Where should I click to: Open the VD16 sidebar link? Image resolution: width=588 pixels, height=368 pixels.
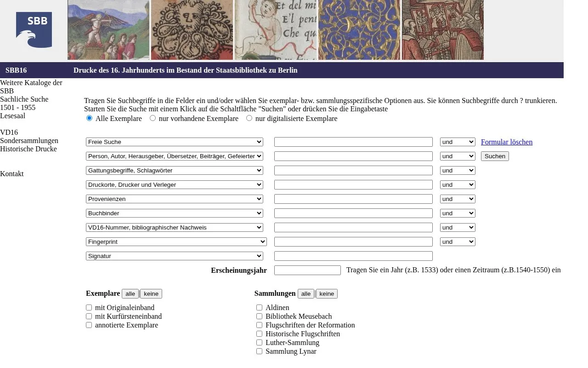pos(9,132)
